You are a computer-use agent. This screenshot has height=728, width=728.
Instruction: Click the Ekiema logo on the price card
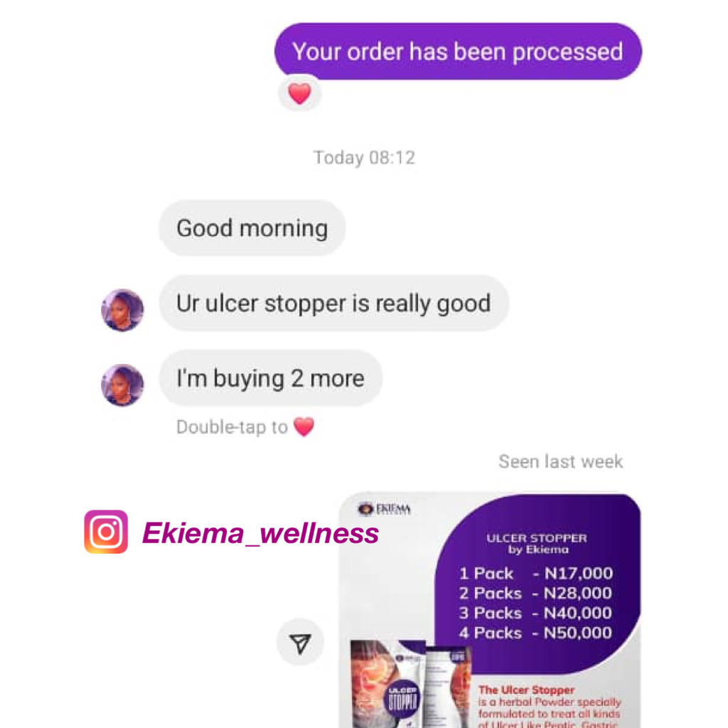tap(385, 509)
